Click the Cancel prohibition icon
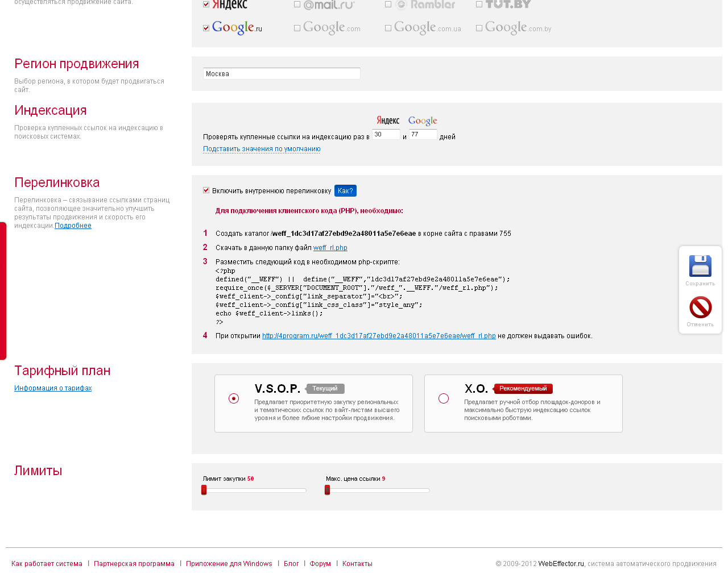The width and height of the screenshot is (728, 582). click(x=700, y=307)
